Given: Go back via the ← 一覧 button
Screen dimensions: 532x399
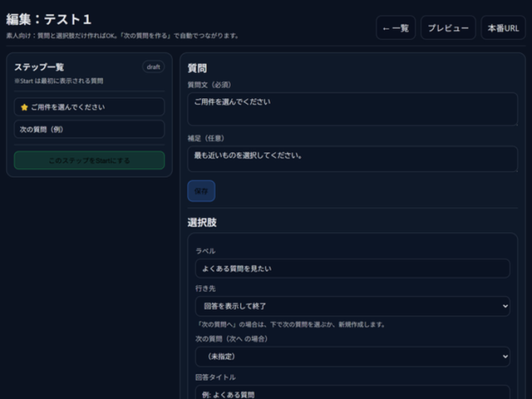Looking at the screenshot, I should click(x=396, y=27).
